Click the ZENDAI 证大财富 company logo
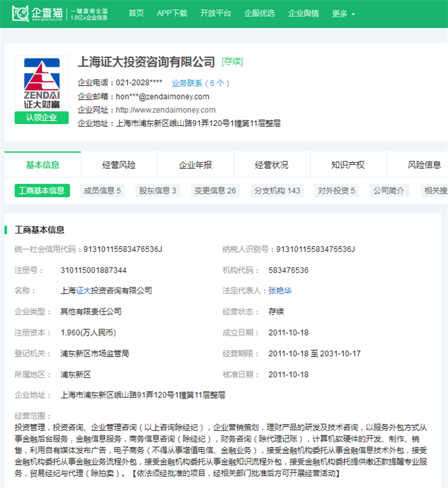The image size is (448, 488). pos(42,83)
